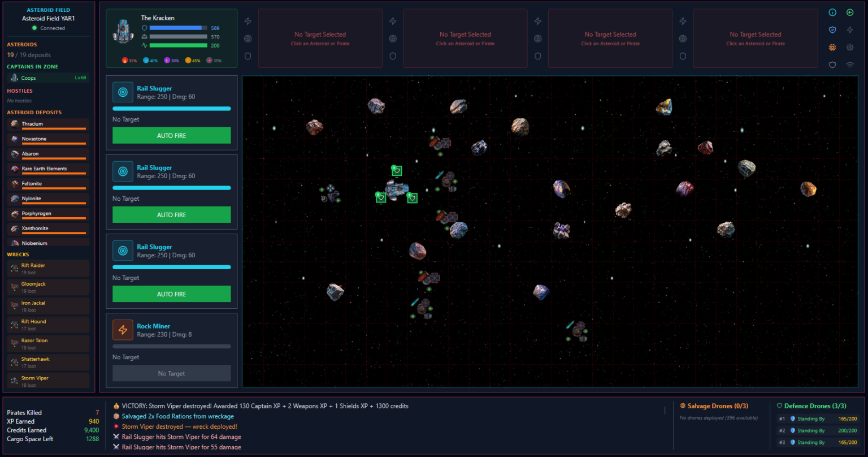Select the Gloomjack wreck
Screen dimensions: 868x457
[x=48, y=287]
